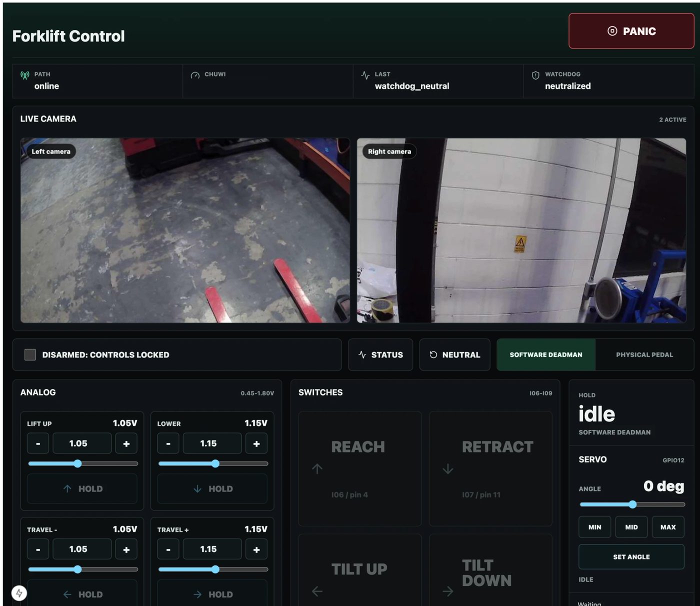
Task: Increase TRAVEL - voltage with plus
Action: tap(126, 549)
